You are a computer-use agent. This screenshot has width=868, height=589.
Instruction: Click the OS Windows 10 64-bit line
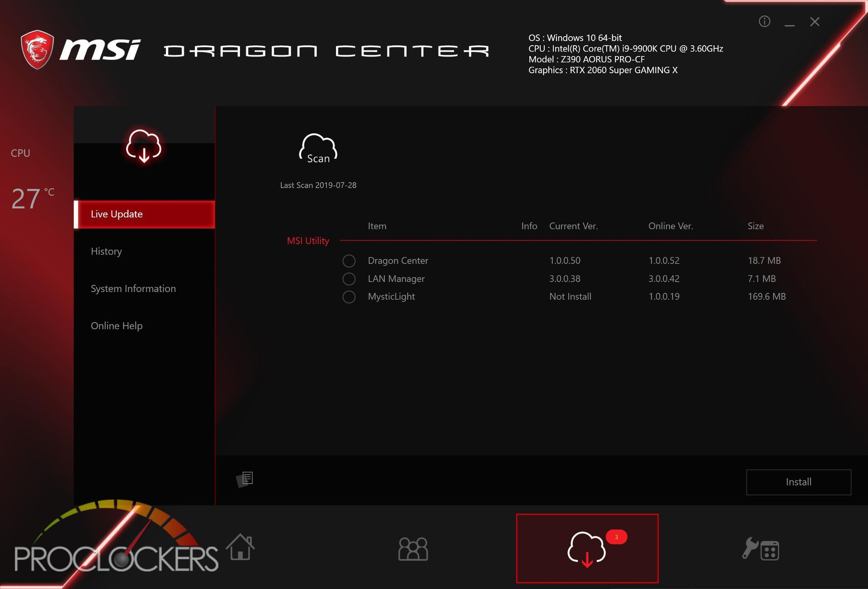[575, 38]
